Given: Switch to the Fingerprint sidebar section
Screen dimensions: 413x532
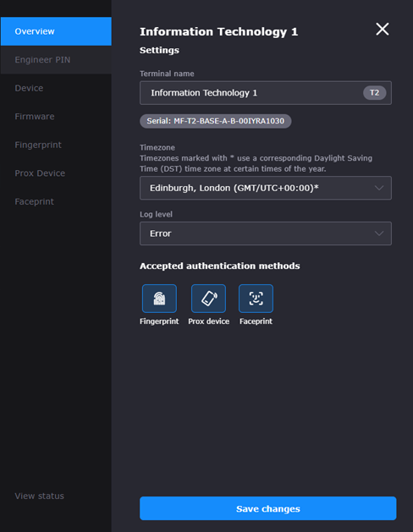Looking at the screenshot, I should pos(56,145).
